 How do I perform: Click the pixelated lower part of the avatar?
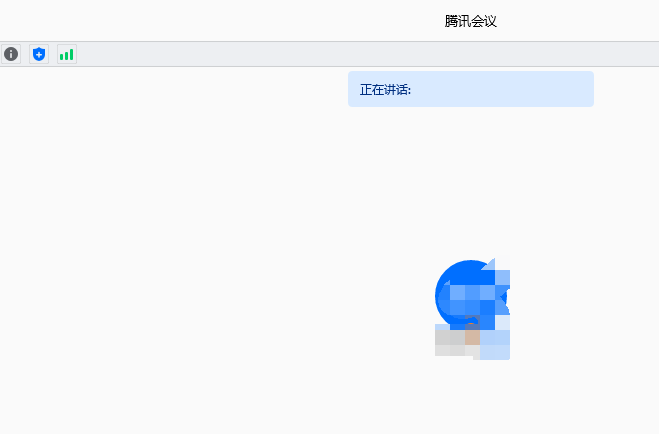tap(472, 342)
